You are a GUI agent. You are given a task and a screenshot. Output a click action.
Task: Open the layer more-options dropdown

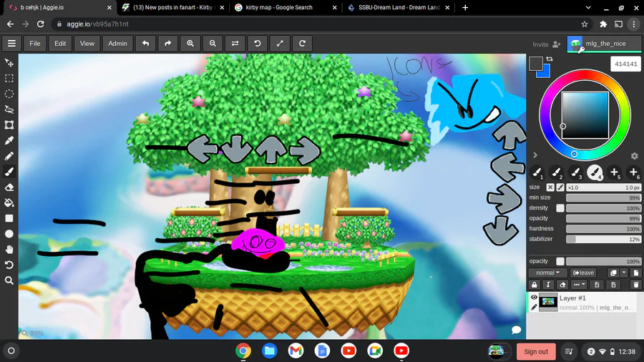coord(579,285)
